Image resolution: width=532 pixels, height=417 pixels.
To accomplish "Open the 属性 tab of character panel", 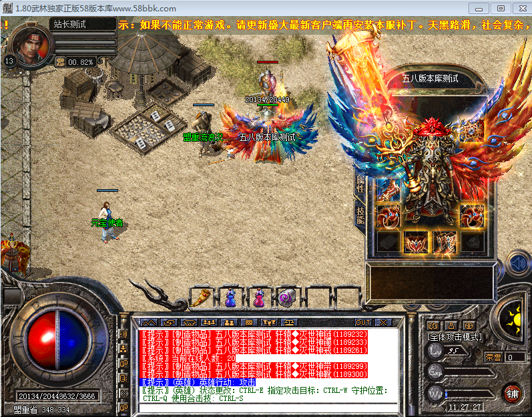I will [x=360, y=184].
